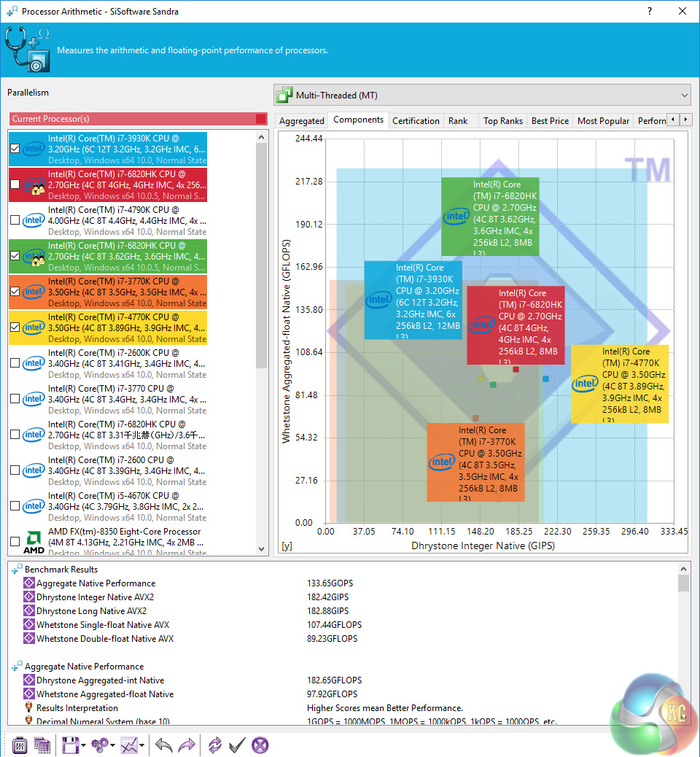Image resolution: width=700 pixels, height=757 pixels.
Task: Click the help question mark in title bar
Action: [x=650, y=11]
